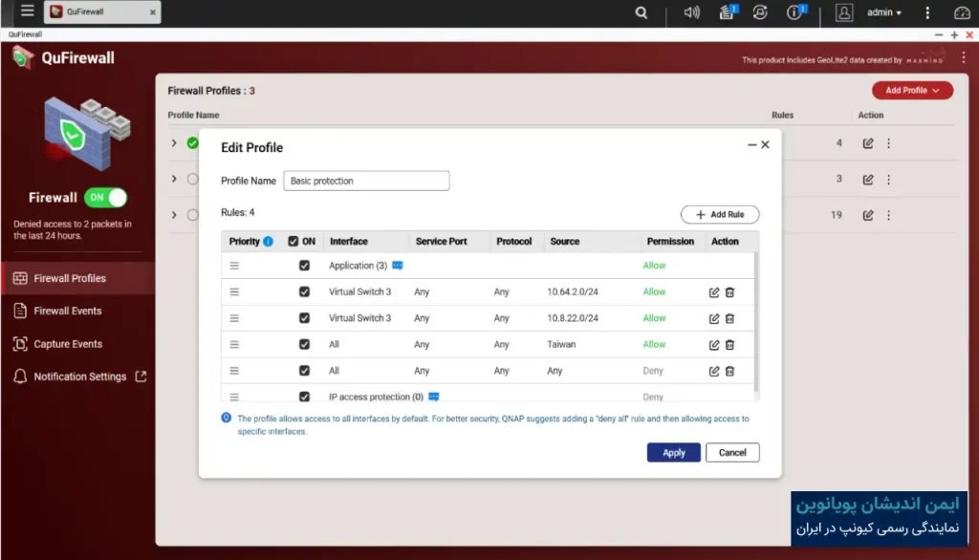This screenshot has height=560, width=979.
Task: Open Application (3) details bubble icon
Action: pyautogui.click(x=397, y=266)
